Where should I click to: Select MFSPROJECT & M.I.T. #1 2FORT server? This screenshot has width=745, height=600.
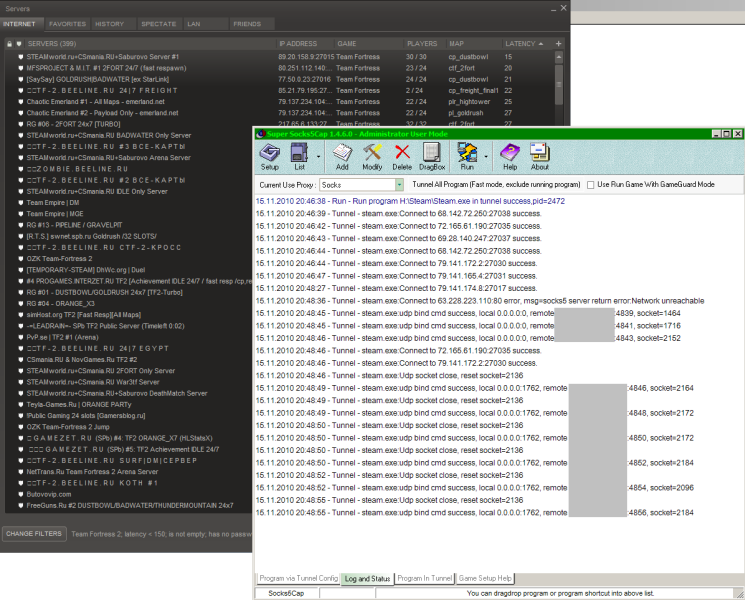(x=280, y=68)
